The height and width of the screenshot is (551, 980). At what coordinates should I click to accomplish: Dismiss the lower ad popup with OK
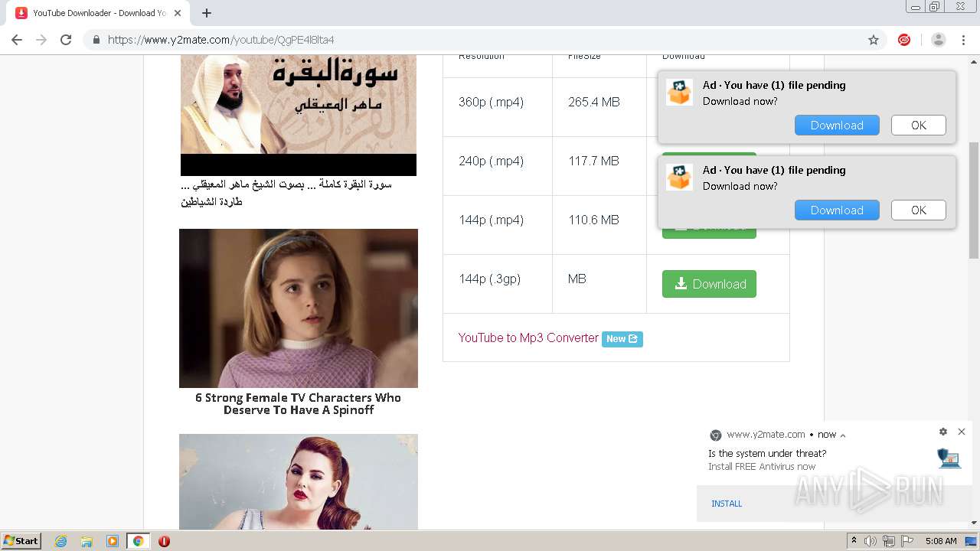coord(919,210)
